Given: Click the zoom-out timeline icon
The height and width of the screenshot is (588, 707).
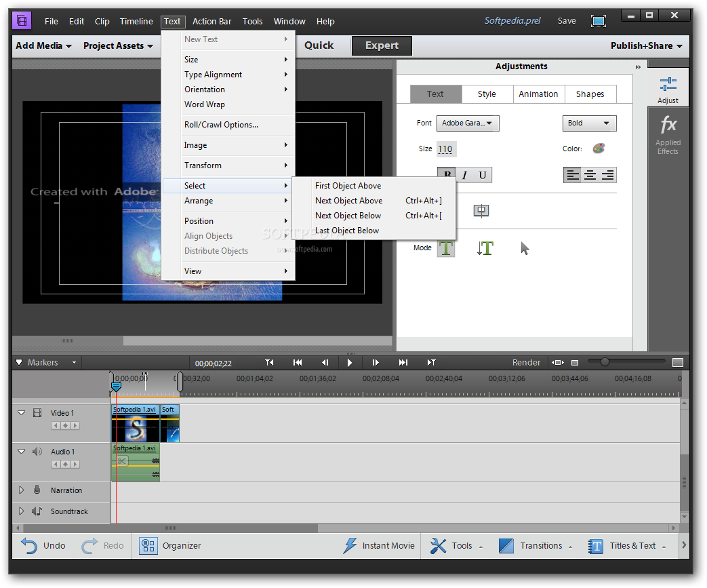Looking at the screenshot, I should coord(574,362).
